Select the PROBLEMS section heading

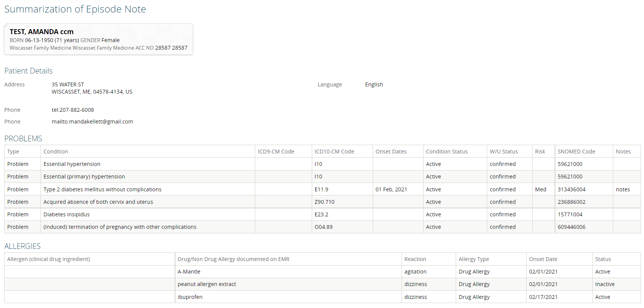click(x=23, y=139)
